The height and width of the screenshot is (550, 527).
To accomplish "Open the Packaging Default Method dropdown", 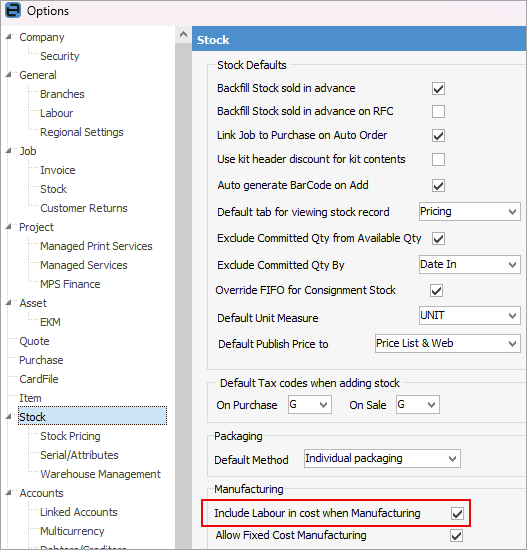I will [382, 458].
